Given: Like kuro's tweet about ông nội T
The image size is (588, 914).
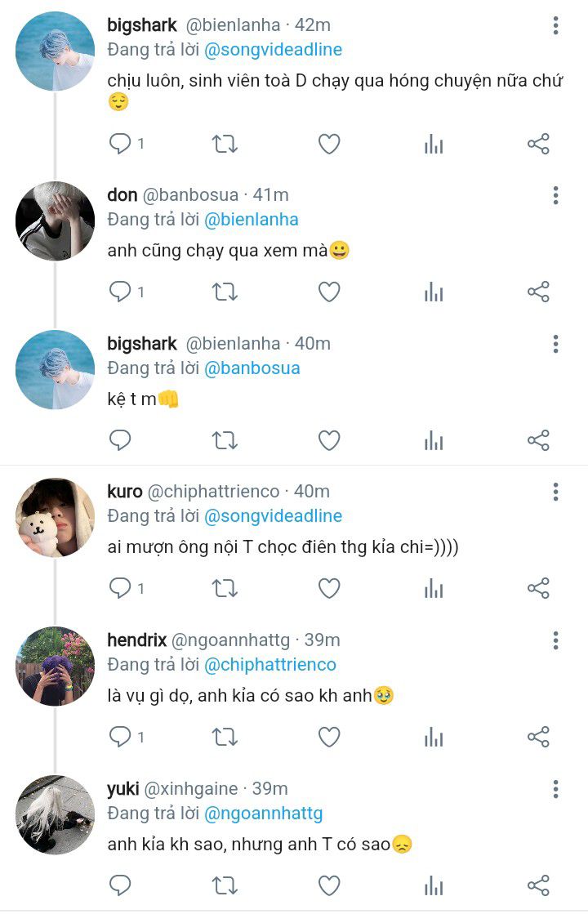Looking at the screenshot, I should (329, 588).
